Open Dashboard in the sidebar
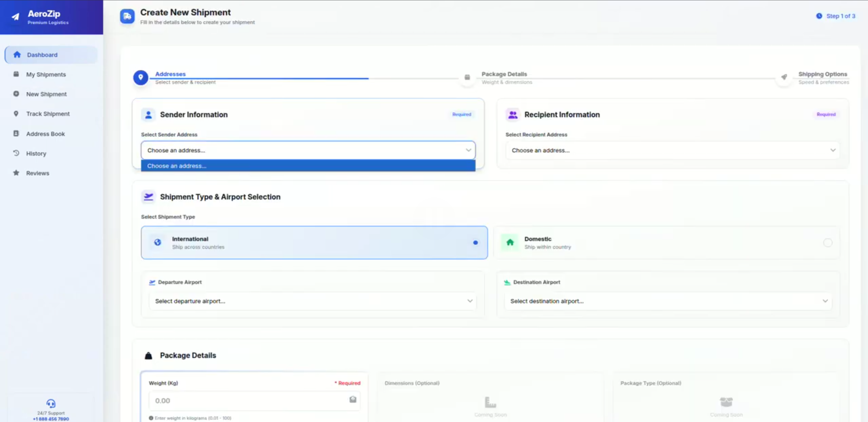Screen dimensions: 868x422 point(51,55)
